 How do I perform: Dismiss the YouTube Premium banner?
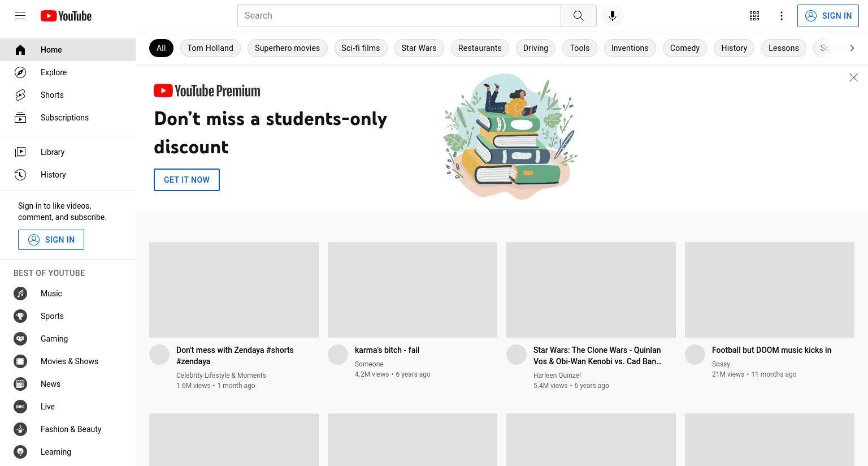point(854,77)
